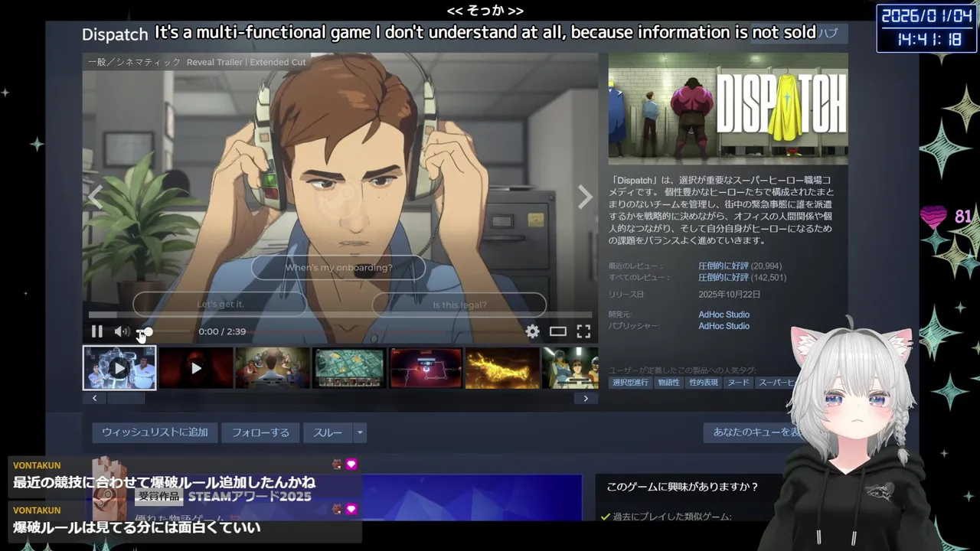The width and height of the screenshot is (980, 551).
Task: Open the partially visible last screenshot thumbnail
Action: coord(570,368)
